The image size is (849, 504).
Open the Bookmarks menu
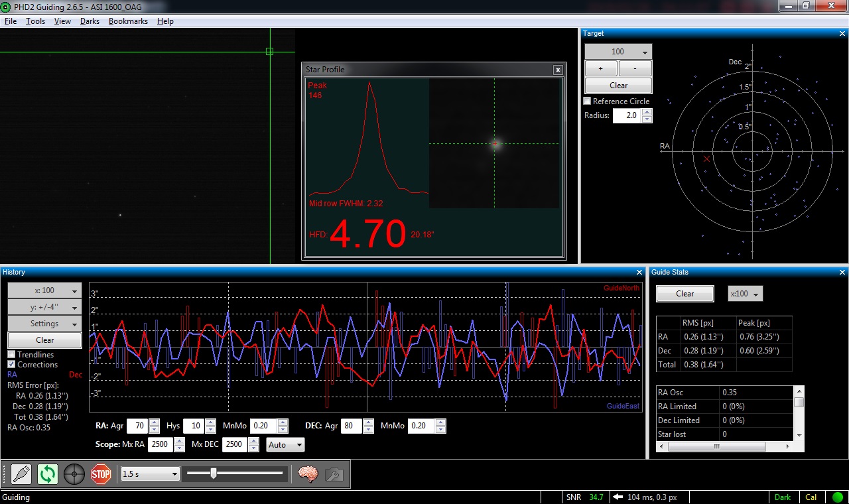click(x=128, y=21)
